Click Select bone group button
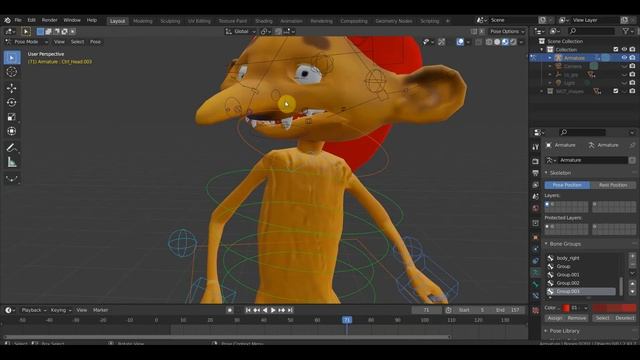Image resolution: width=640 pixels, height=360 pixels. click(602, 318)
